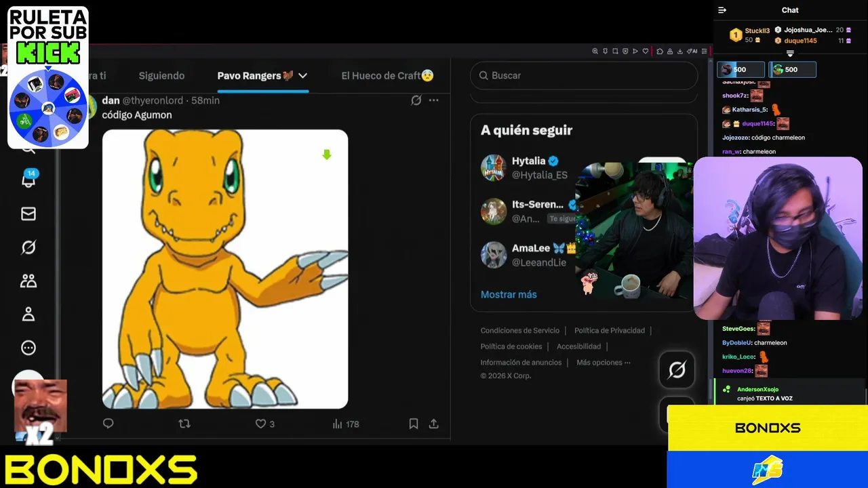Click huevon28 username in chat
This screenshot has height=488, width=868.
(x=737, y=371)
